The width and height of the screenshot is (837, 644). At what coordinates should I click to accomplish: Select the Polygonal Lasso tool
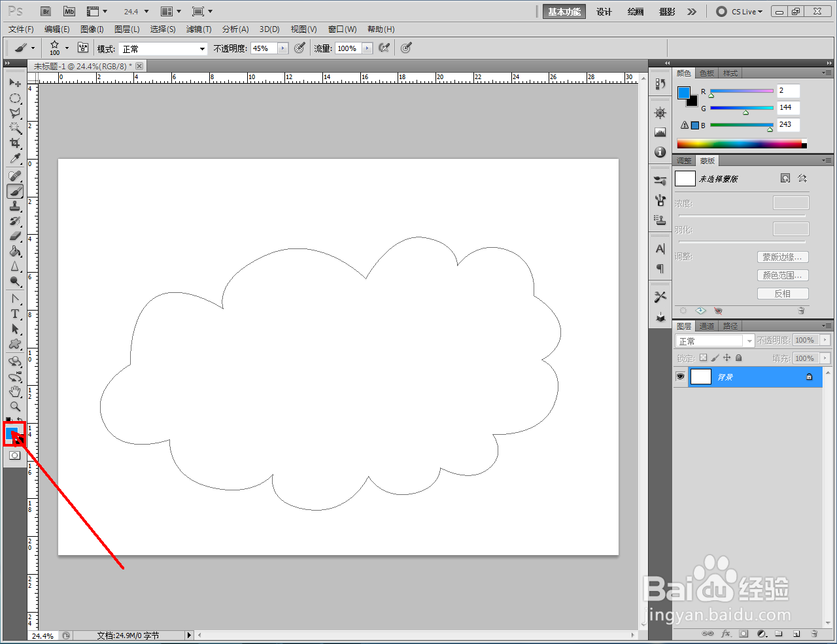pyautogui.click(x=15, y=113)
